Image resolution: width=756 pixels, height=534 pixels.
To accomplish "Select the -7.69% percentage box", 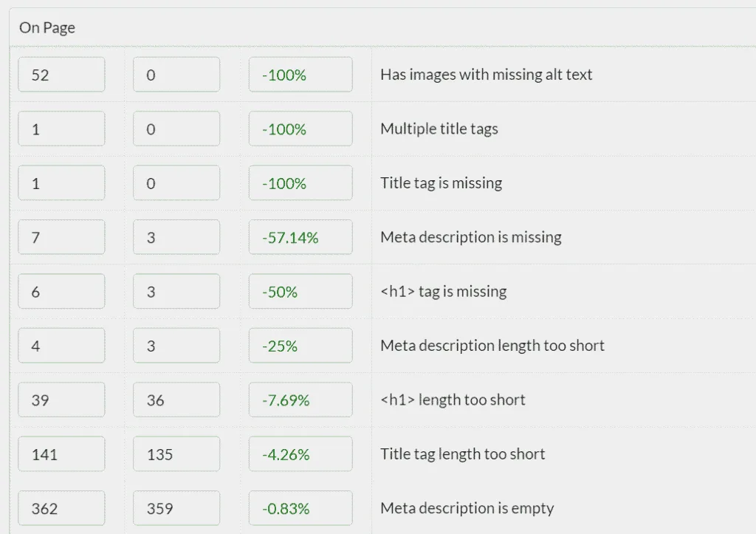I will point(300,399).
